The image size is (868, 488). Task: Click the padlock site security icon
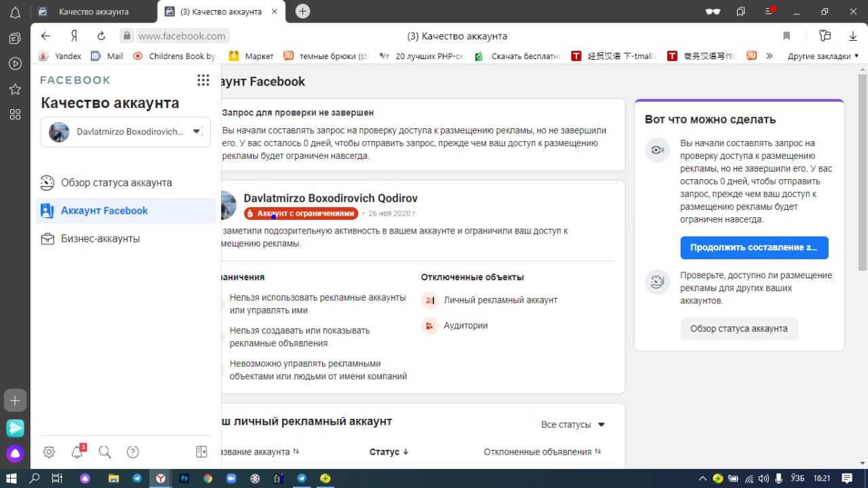(125, 36)
